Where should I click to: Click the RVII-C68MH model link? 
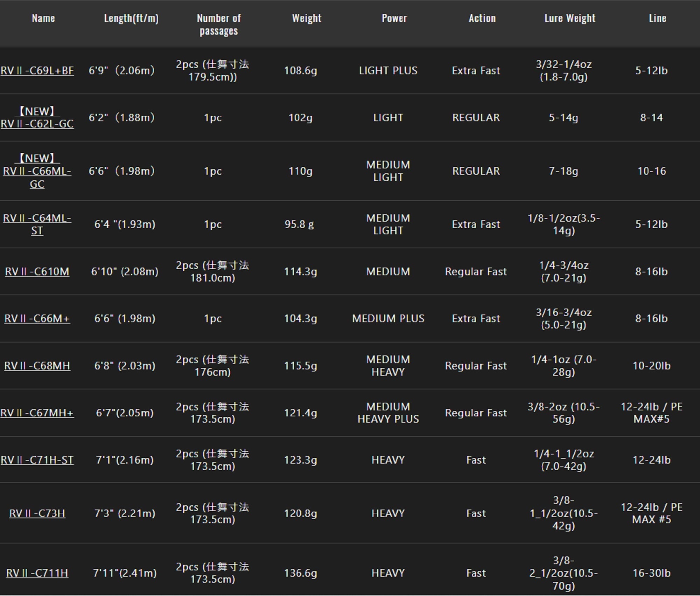click(37, 366)
